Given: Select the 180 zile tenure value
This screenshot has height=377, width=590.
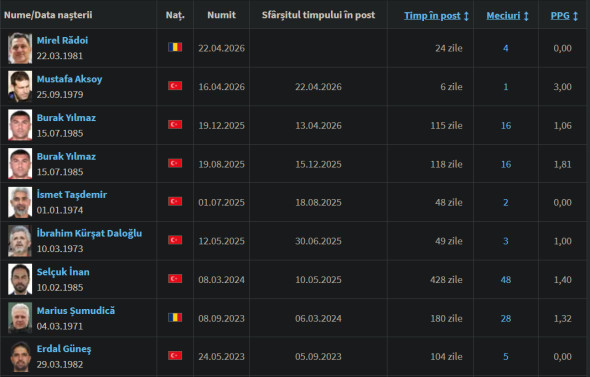Looking at the screenshot, I should 446,319.
